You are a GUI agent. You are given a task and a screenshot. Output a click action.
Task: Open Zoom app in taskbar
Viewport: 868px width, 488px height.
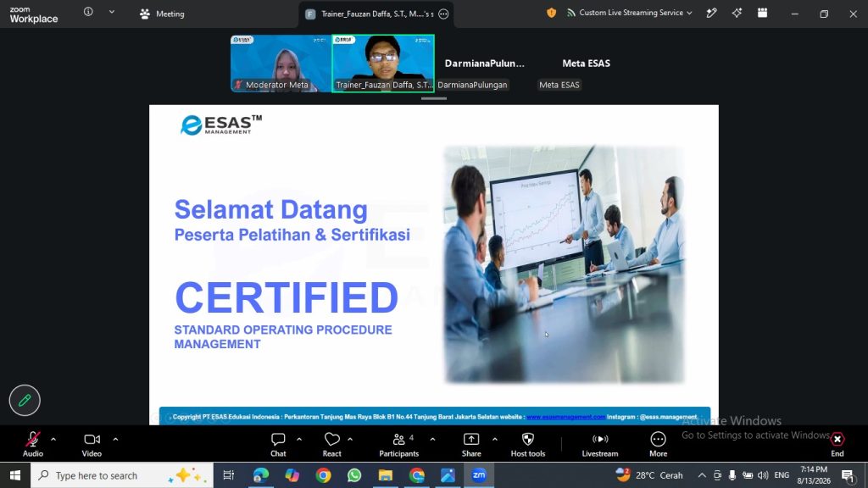479,475
